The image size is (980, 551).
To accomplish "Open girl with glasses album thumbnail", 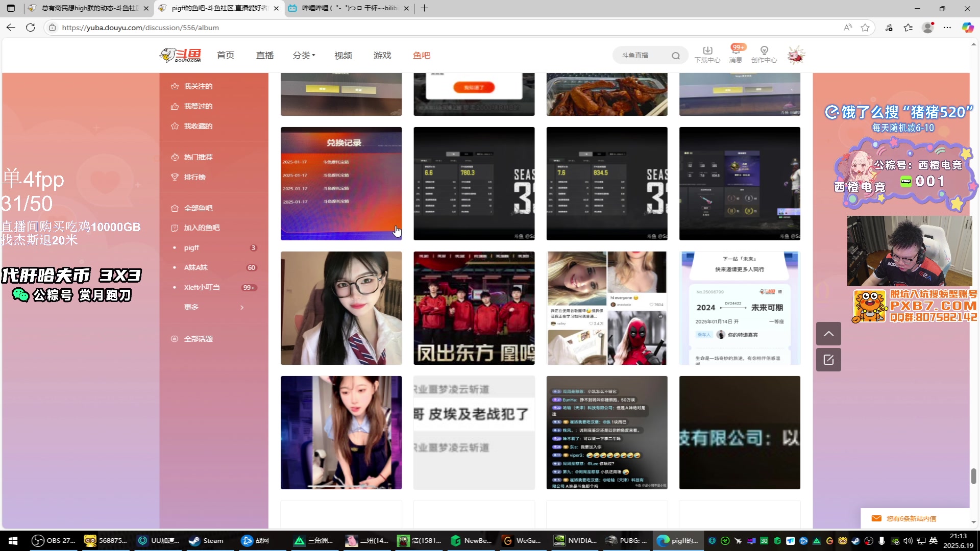I will coord(341,308).
